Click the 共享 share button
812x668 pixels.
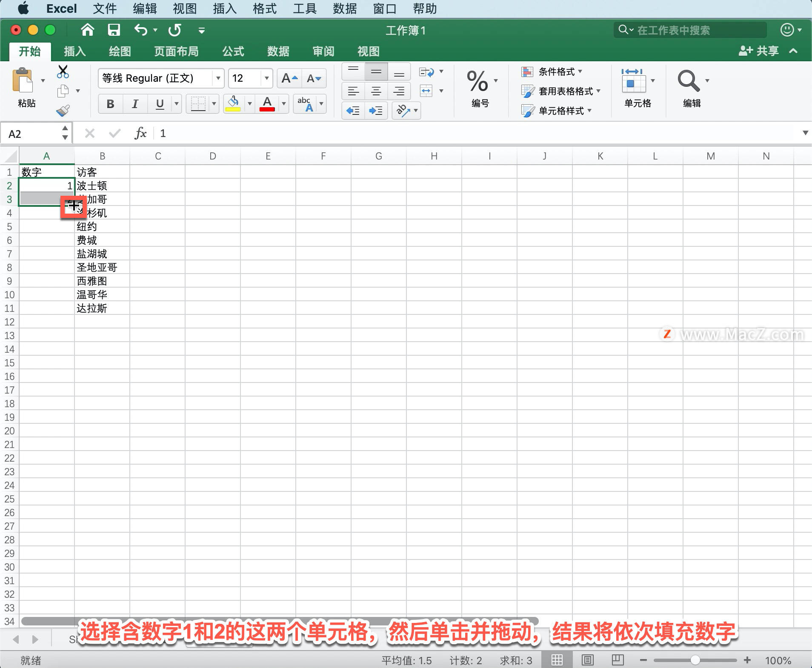759,51
